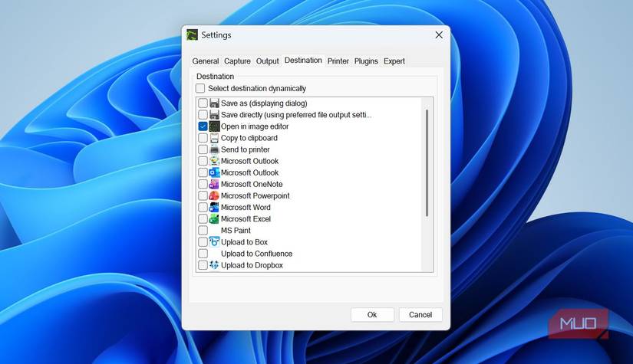Click the Box logo icon beside Upload to Box
633x364 pixels.
(214, 242)
